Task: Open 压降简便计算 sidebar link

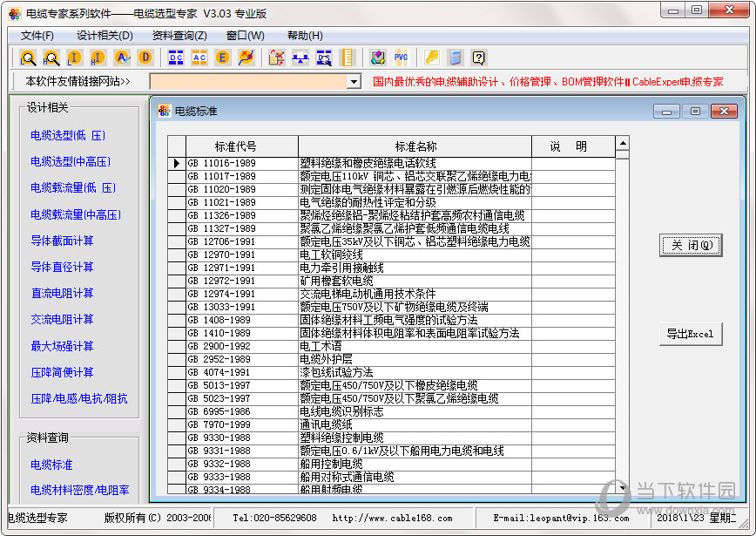Action: click(x=62, y=372)
